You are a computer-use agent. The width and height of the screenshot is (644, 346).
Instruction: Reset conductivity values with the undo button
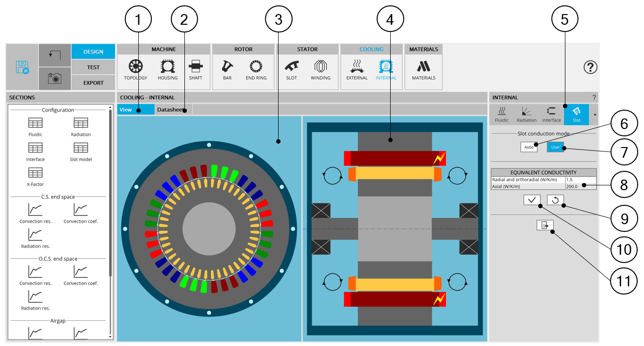(555, 200)
